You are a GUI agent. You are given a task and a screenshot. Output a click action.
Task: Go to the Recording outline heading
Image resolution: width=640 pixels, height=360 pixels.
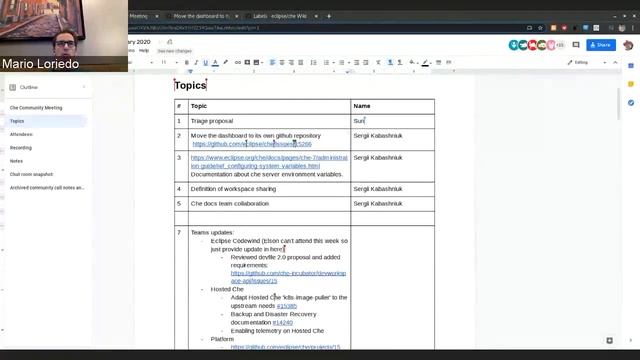click(x=21, y=148)
